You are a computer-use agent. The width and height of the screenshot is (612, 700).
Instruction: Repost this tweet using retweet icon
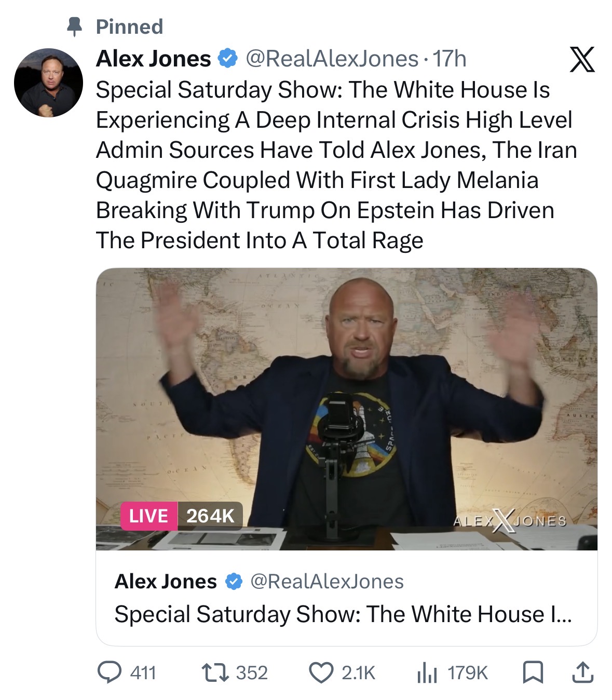pos(215,672)
